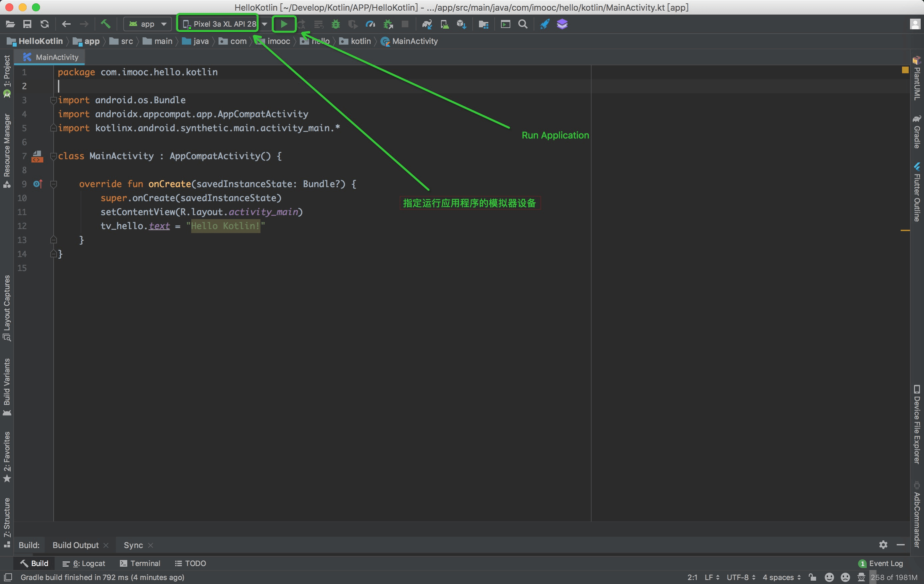Viewport: 924px width, 584px height.
Task: Click the kotlin folder in breadcrumb path
Action: click(355, 41)
